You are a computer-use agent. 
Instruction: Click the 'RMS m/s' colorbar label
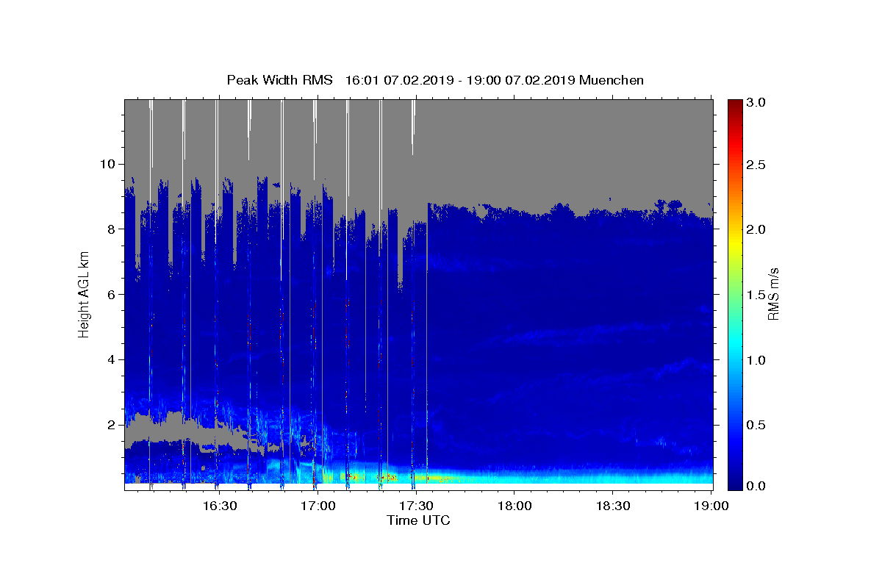click(x=772, y=294)
